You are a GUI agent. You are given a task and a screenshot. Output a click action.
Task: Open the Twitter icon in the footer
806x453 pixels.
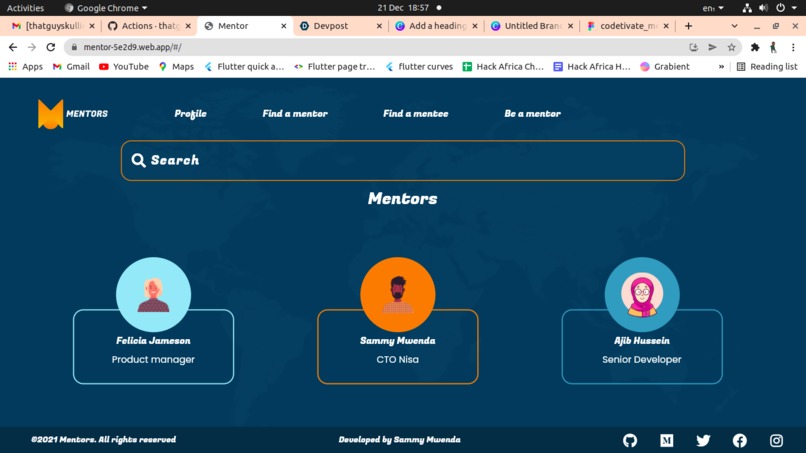pyautogui.click(x=703, y=440)
